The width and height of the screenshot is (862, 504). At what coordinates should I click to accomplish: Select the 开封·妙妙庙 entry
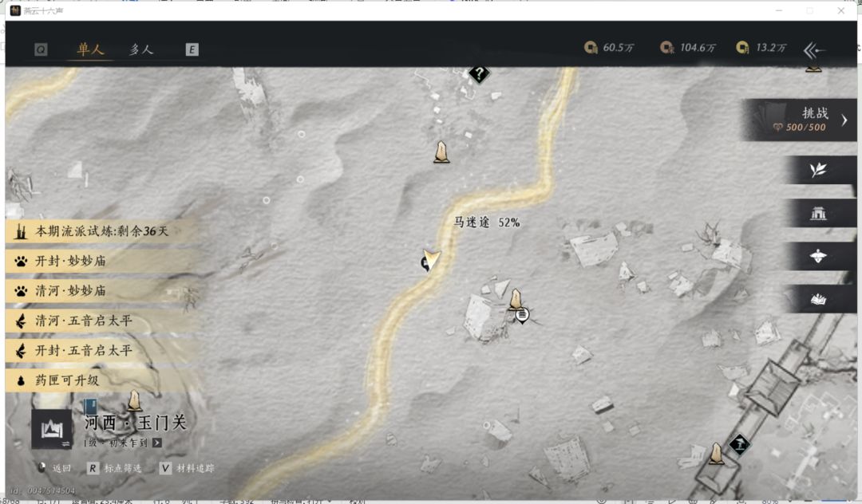tap(102, 261)
